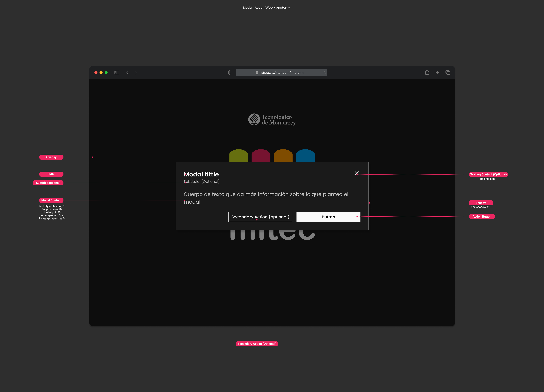Click the green arch shape
The width and height of the screenshot is (544, 392).
click(239, 156)
